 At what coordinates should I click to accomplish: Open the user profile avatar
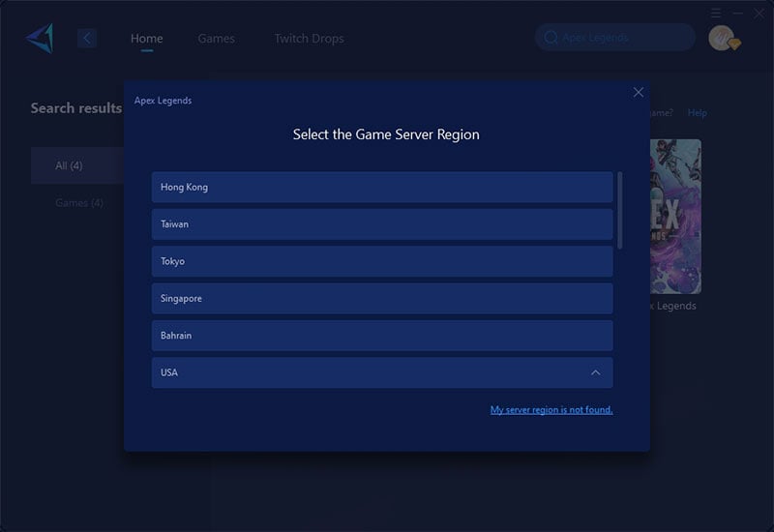tap(723, 38)
